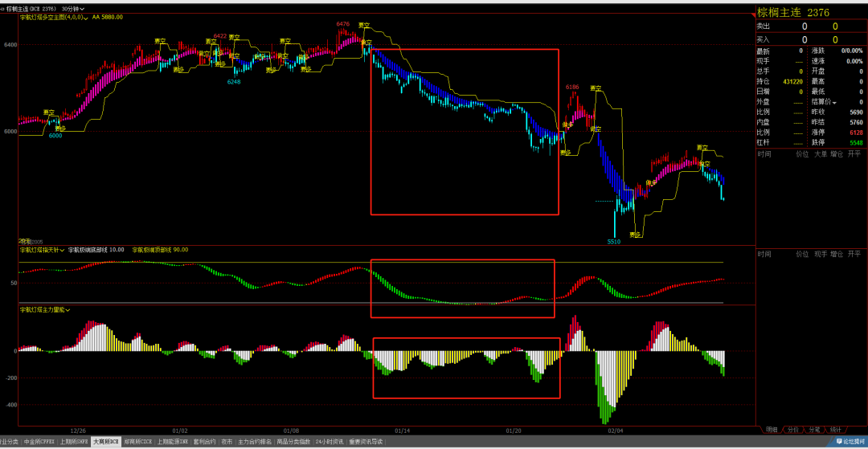Click the small icon before 棕榈主连 title
The image size is (868, 449).
click(2, 10)
